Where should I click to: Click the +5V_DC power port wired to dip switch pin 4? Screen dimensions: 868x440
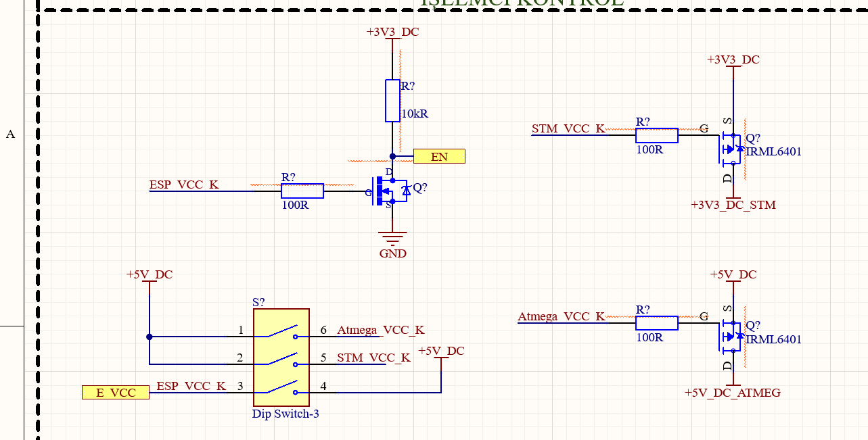[x=441, y=351]
